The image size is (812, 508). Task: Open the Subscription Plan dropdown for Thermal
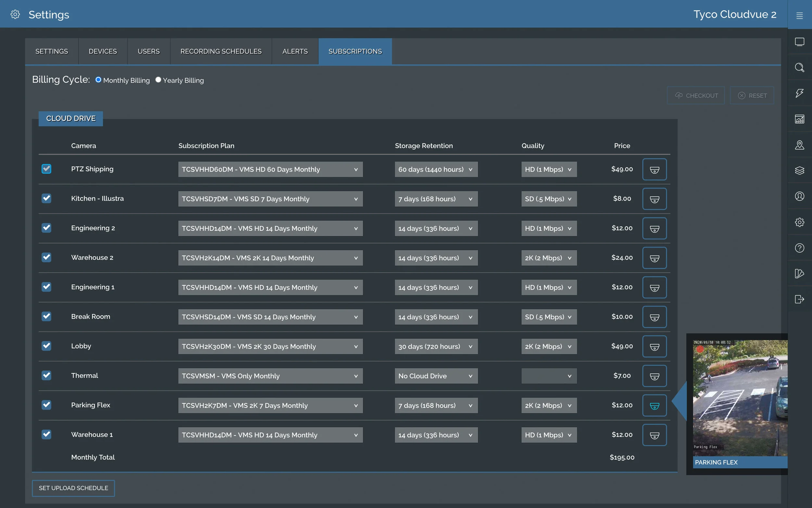(x=270, y=376)
